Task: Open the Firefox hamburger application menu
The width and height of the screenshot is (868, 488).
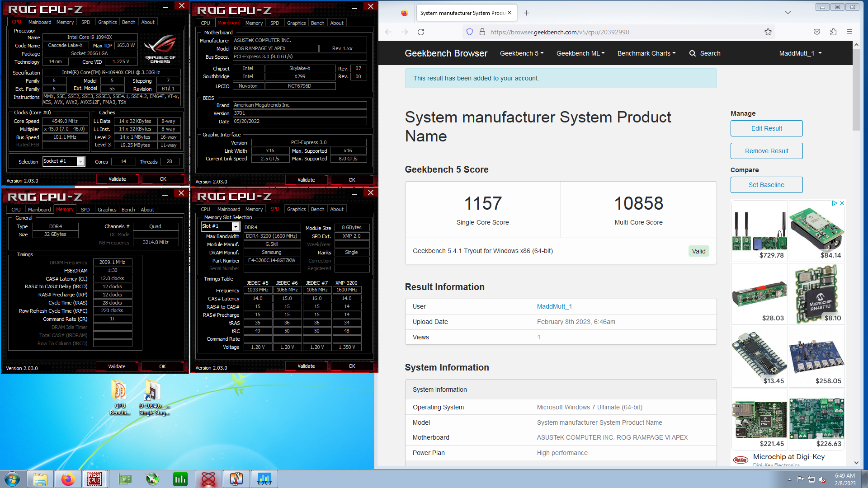Action: (x=849, y=32)
